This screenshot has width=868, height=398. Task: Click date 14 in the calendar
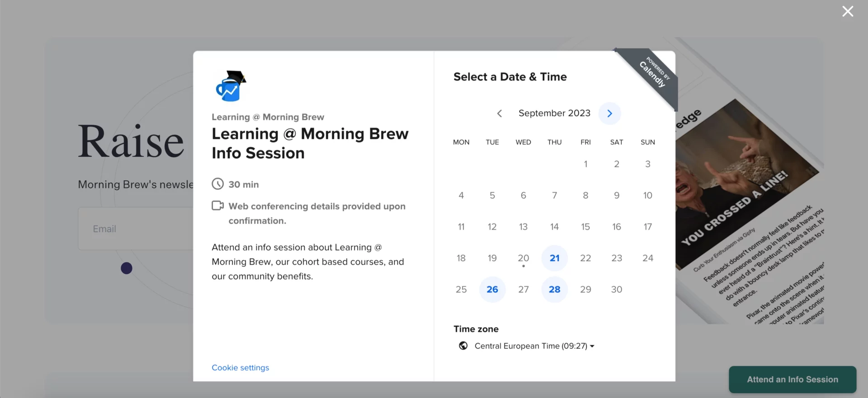coord(555,227)
